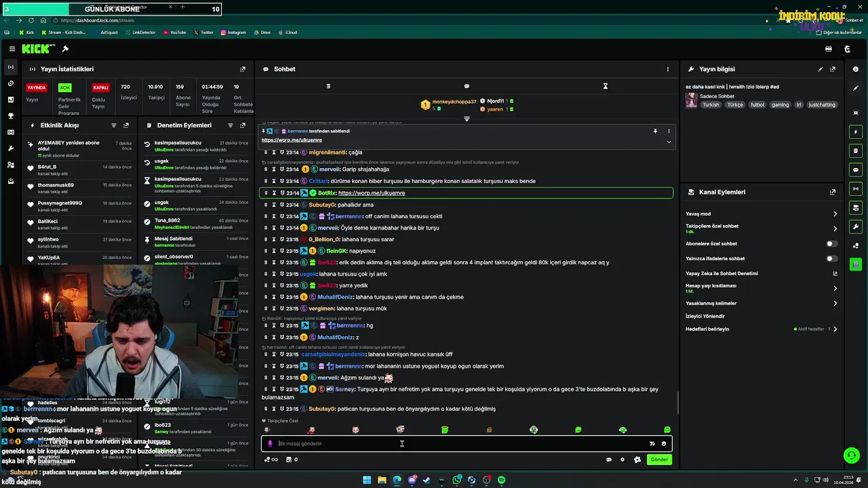868x488 pixels.
Task: Unpin the pinned message by berrrennn
Action: [655, 131]
